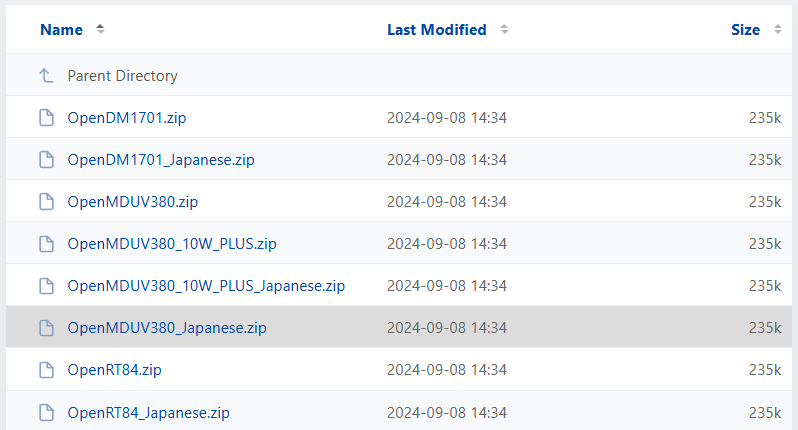Click file icon for OpenMDUV380_10W_PLUS_Japanese.zip
Screen dimensions: 798x430
[x=46, y=286]
